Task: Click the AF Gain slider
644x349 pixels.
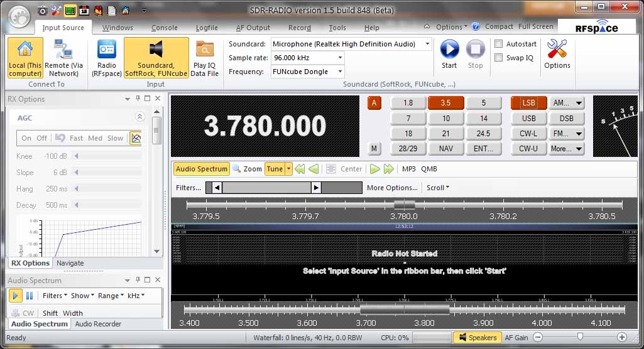Action: click(578, 338)
